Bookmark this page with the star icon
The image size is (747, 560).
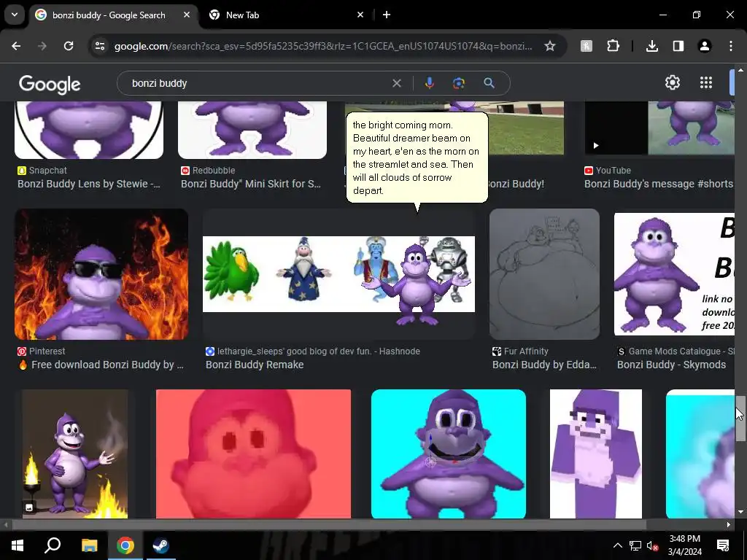pyautogui.click(x=550, y=46)
